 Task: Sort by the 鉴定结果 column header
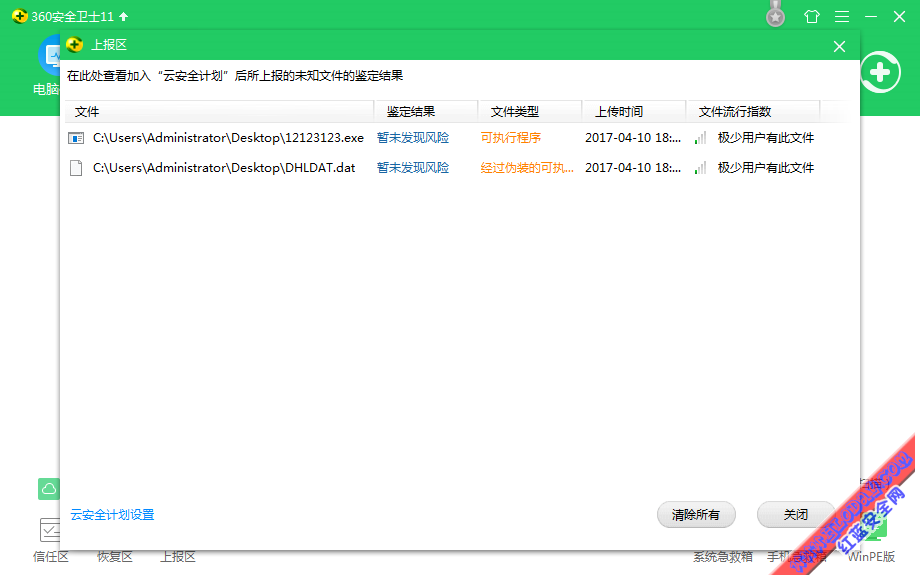coord(411,112)
